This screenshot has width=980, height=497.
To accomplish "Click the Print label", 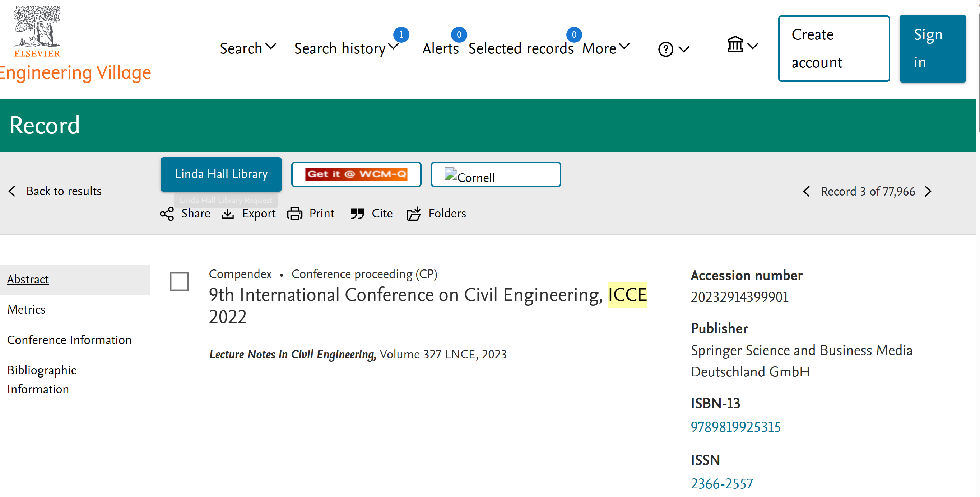I will (x=321, y=213).
